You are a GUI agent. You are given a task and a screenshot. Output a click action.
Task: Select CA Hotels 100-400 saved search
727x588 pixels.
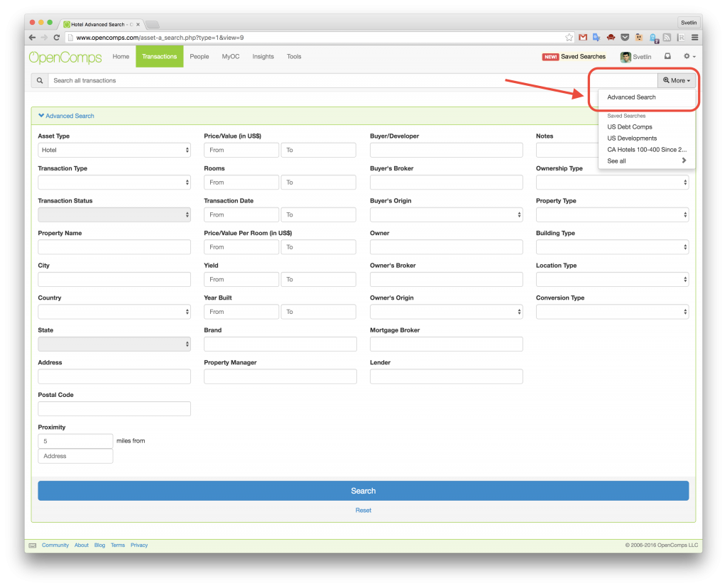646,150
